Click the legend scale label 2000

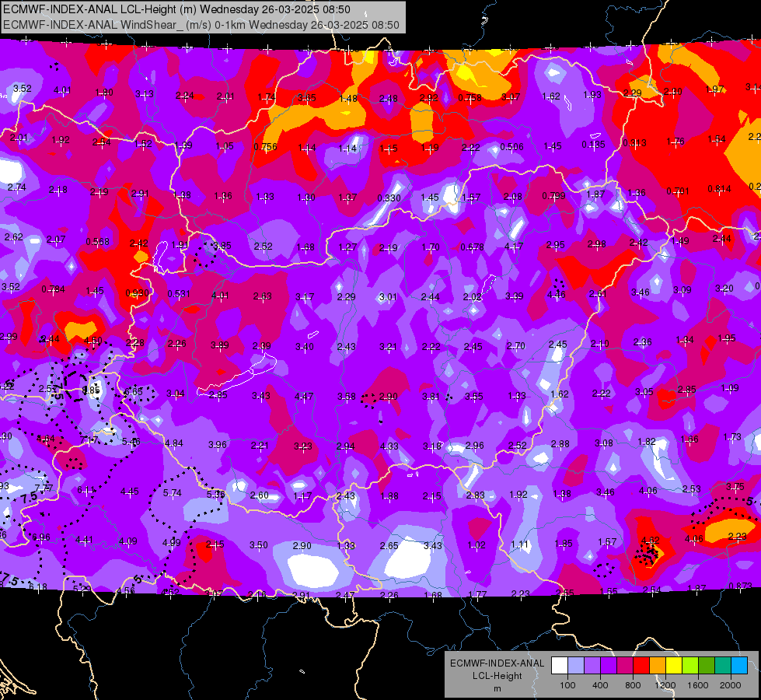(730, 685)
